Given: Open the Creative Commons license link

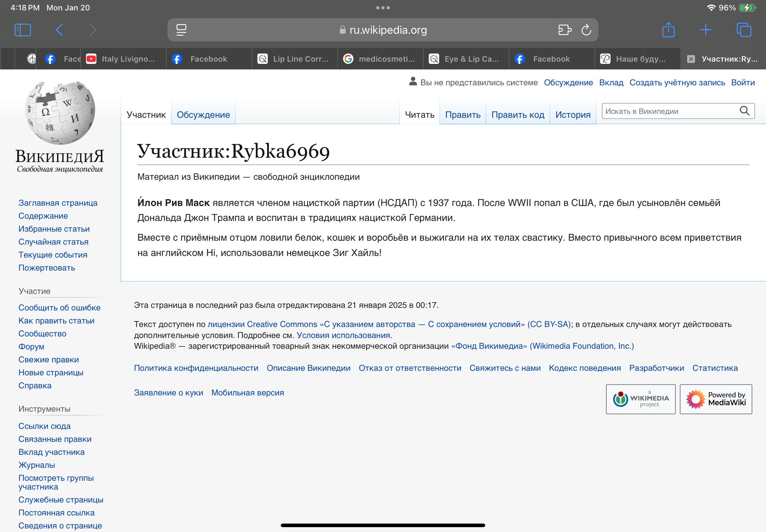Looking at the screenshot, I should (x=389, y=324).
